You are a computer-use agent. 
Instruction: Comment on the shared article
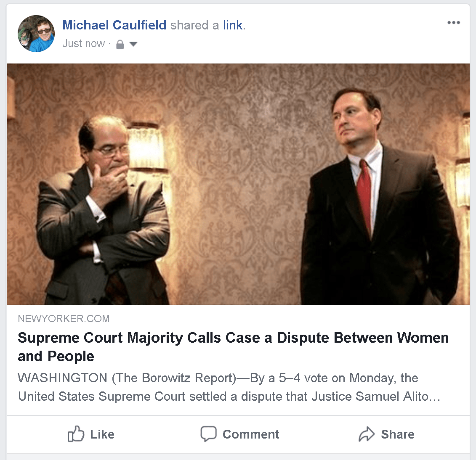coord(239,434)
